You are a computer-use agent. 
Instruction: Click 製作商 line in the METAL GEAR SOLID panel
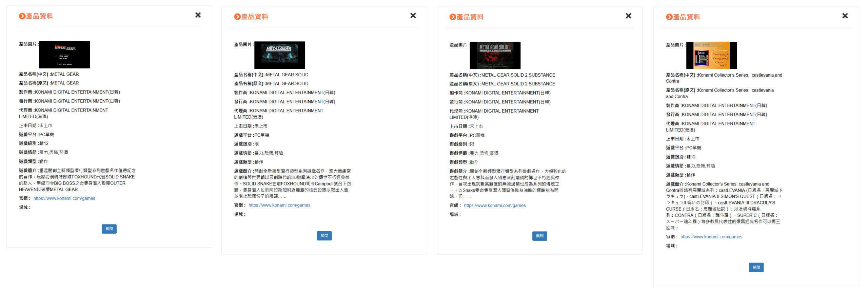[284, 93]
